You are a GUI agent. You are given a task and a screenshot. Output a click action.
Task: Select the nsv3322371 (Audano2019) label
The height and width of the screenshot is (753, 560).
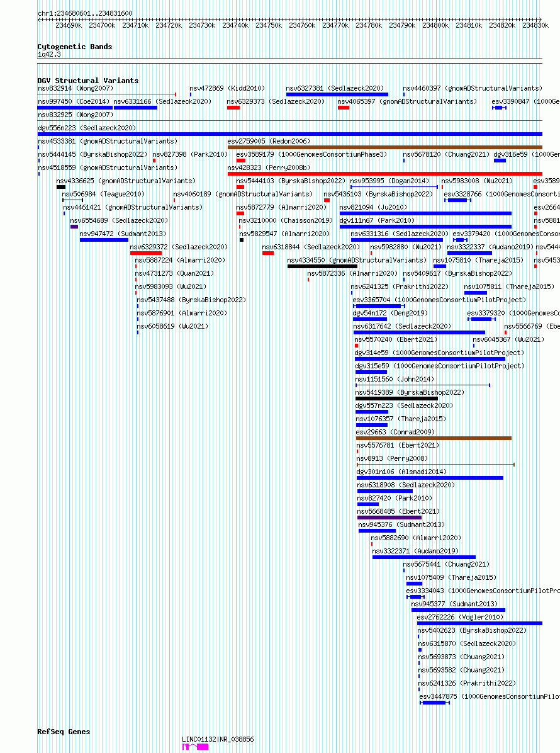click(415, 551)
